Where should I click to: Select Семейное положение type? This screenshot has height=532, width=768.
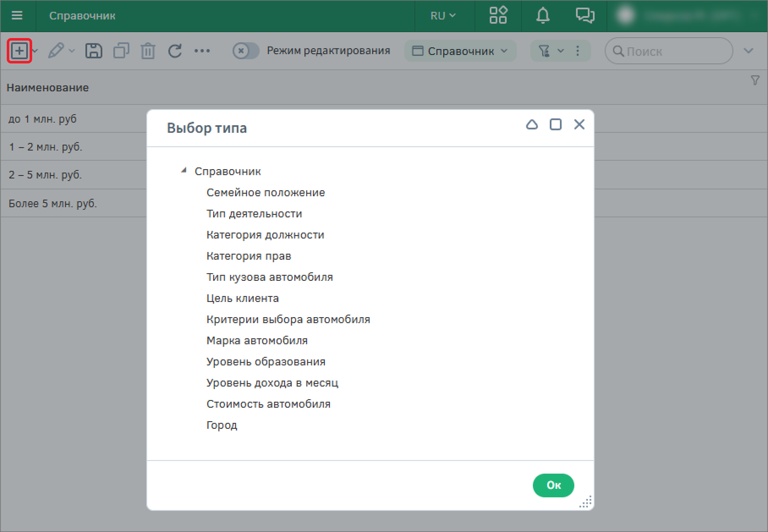pos(266,192)
